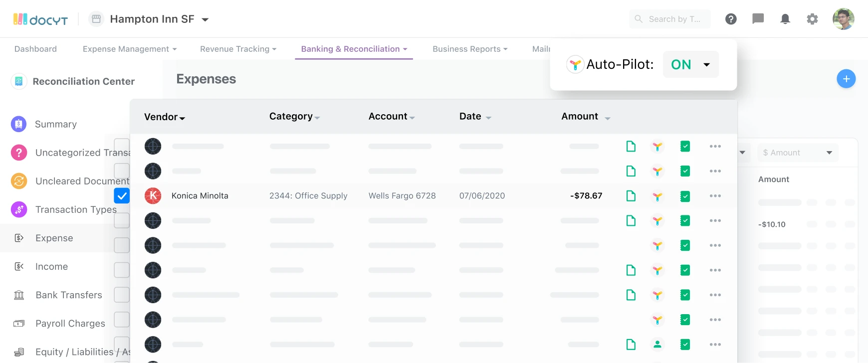Toggle the green checkbox in the last row
The height and width of the screenshot is (363, 868).
pos(685,344)
